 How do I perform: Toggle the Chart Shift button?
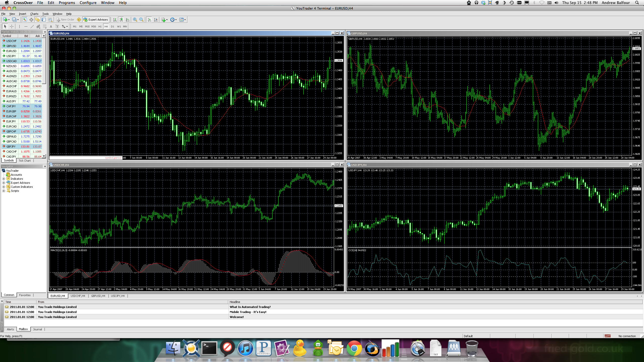(156, 20)
